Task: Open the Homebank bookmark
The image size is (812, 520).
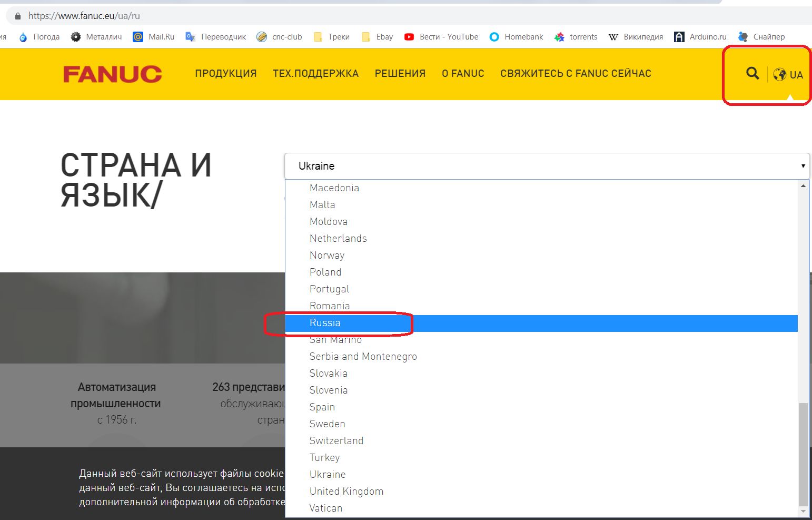Action: 517,37
